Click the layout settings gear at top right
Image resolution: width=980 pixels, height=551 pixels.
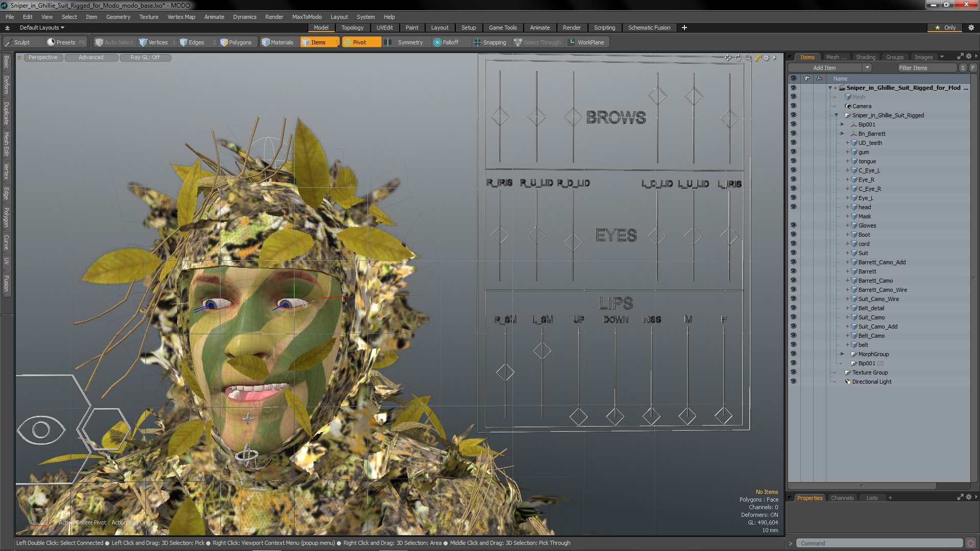pos(971,28)
